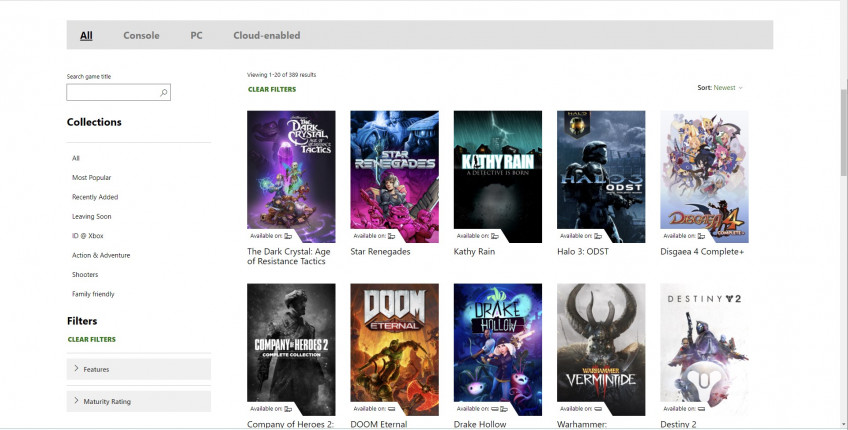Open The Dark Crystal Tactics cover art
848x430 pixels.
pyautogui.click(x=291, y=177)
